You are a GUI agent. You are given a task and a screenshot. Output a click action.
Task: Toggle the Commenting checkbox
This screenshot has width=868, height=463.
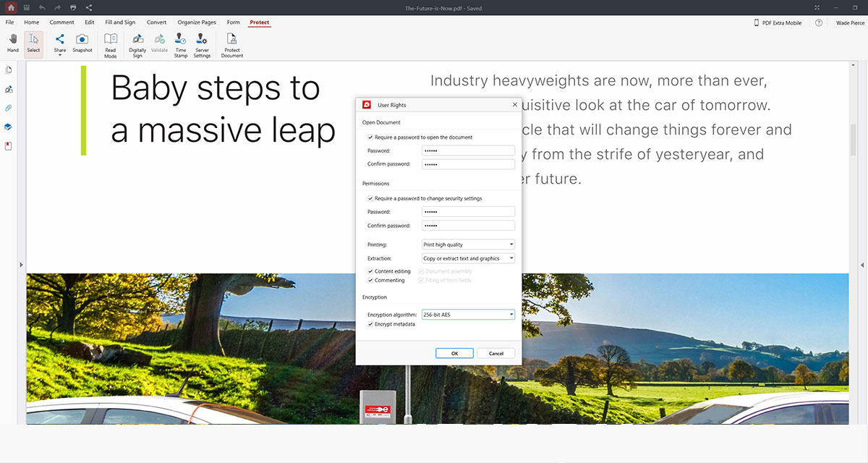coord(371,280)
